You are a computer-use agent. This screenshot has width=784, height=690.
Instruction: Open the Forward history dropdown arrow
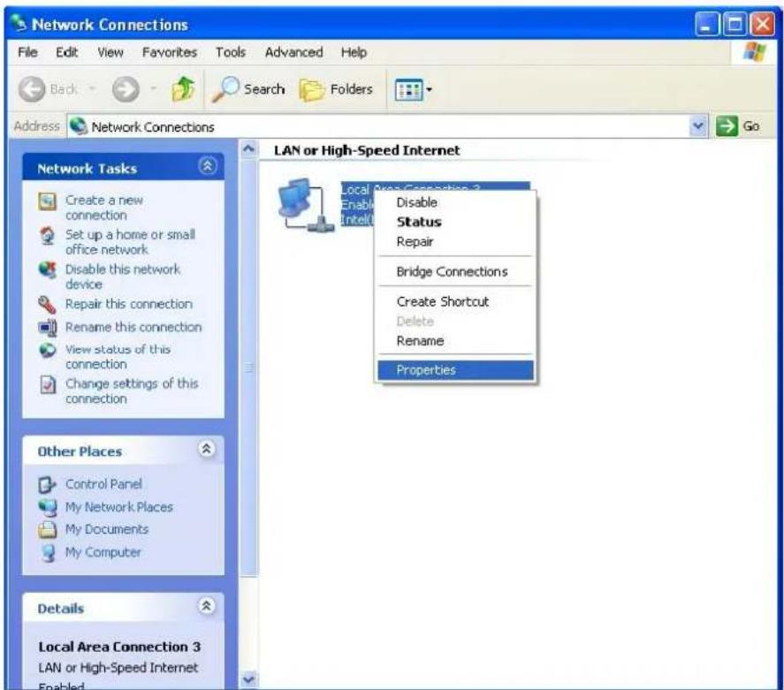click(x=154, y=89)
